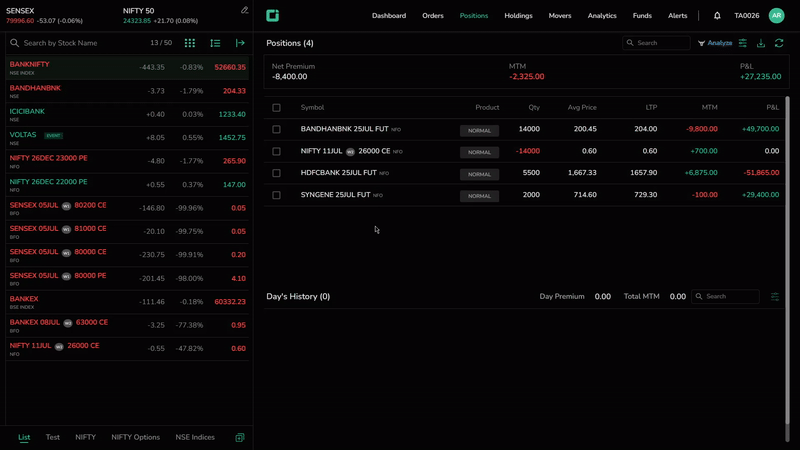Sort by the Symbol column header
800x450 pixels.
(x=312, y=108)
